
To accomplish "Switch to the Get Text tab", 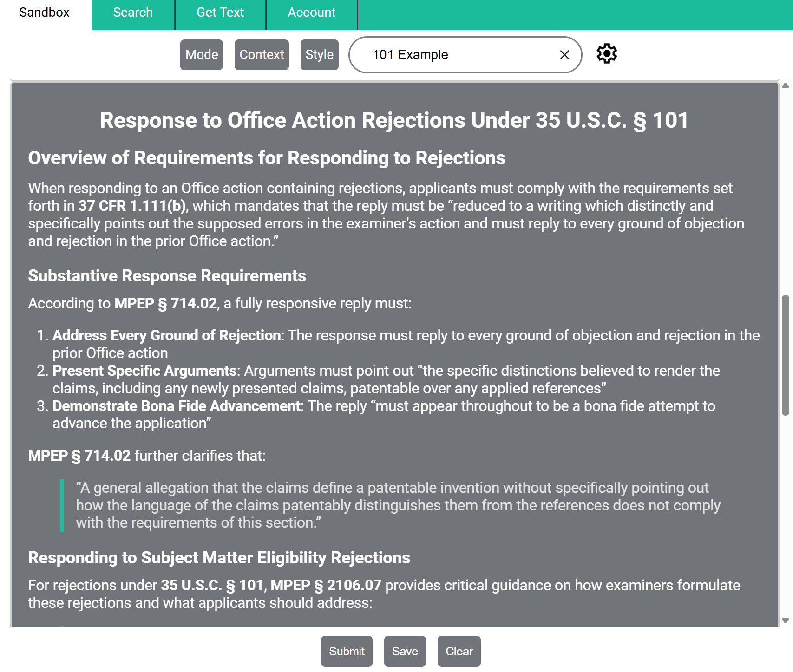I will coord(220,12).
